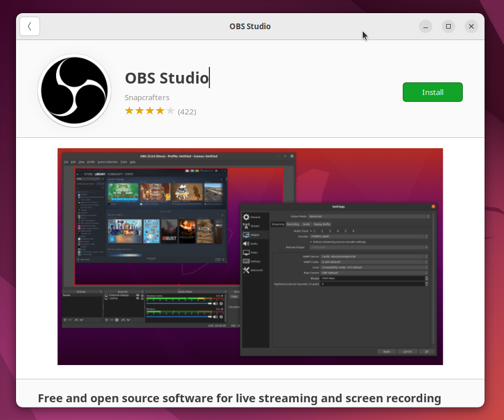This screenshot has width=504, height=420.
Task: Close the OBS Studio details window
Action: (471, 26)
